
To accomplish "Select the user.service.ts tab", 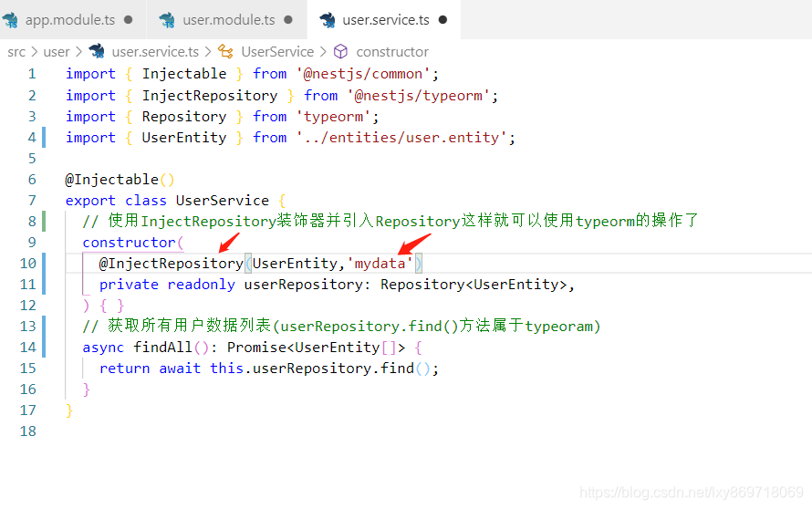I will pos(384,20).
